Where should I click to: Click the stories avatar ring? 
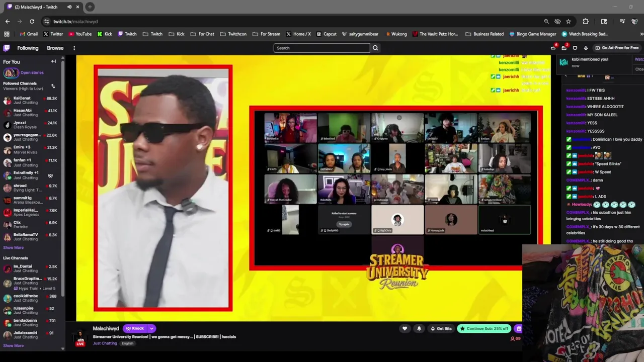pos(10,72)
